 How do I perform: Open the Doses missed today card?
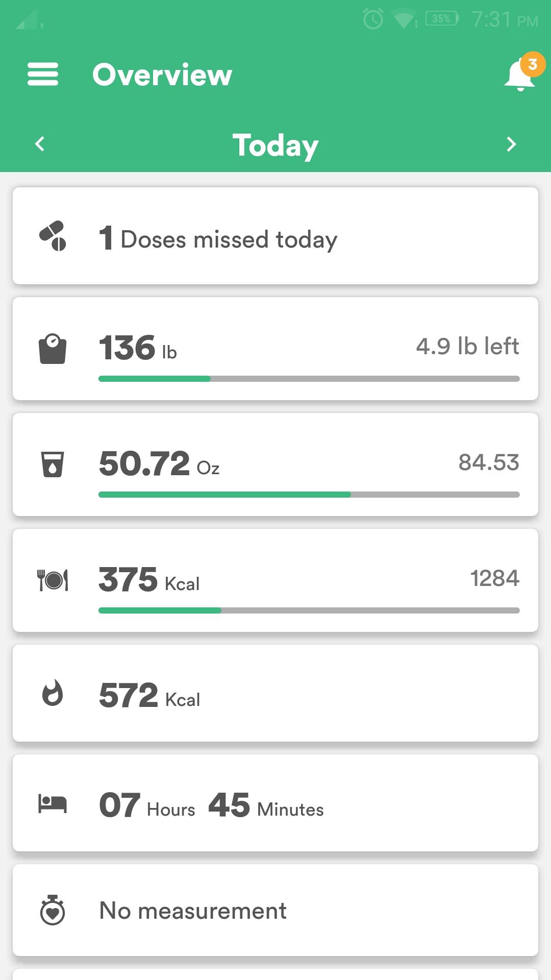[275, 236]
